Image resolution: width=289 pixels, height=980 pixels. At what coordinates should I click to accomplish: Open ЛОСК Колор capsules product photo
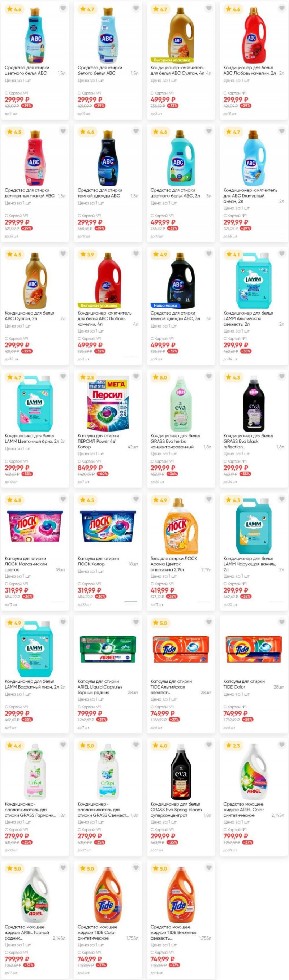coord(108,527)
